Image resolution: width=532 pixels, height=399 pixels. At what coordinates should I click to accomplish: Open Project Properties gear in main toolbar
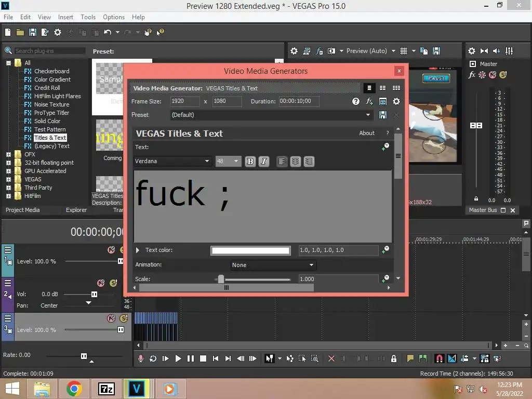[x=58, y=32]
